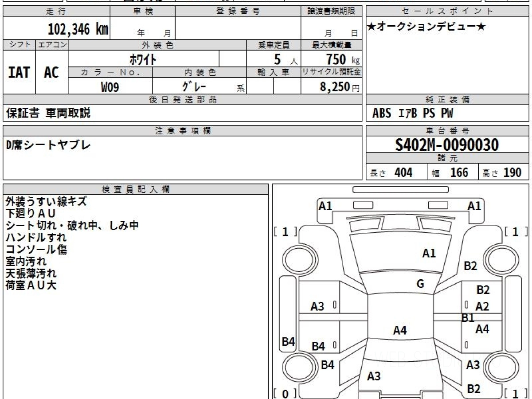
Task: Click the 注意事項欄 section header
Action: pos(182,131)
